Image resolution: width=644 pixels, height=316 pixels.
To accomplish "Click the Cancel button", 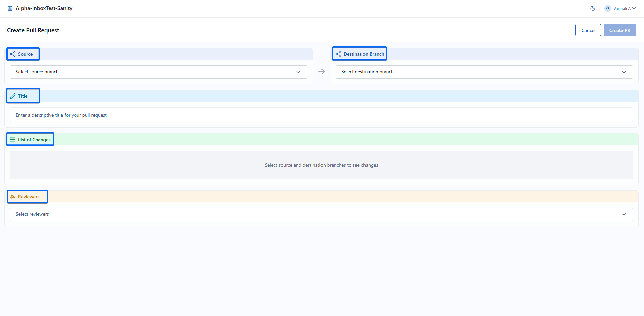I will pos(588,30).
